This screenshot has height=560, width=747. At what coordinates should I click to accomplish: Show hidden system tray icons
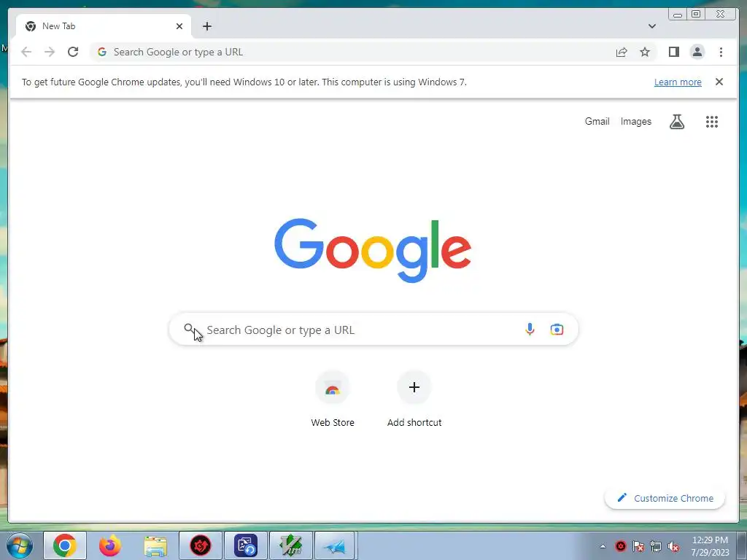click(x=603, y=546)
